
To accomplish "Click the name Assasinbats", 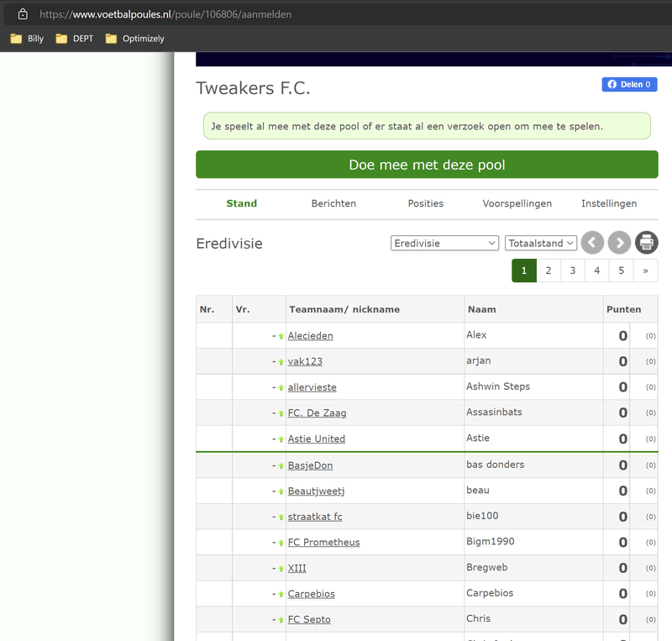I will (x=494, y=412).
